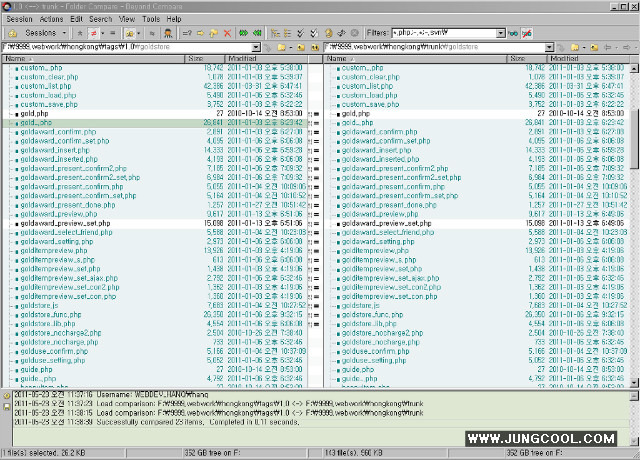
Task: Toggle Show All files filter (asterisk)
Action: [x=80, y=33]
